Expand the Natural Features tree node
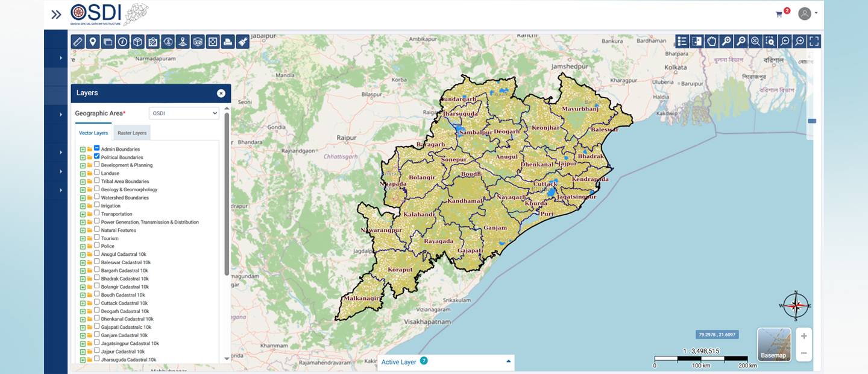Screen dimensions: 868x374 click(x=83, y=230)
